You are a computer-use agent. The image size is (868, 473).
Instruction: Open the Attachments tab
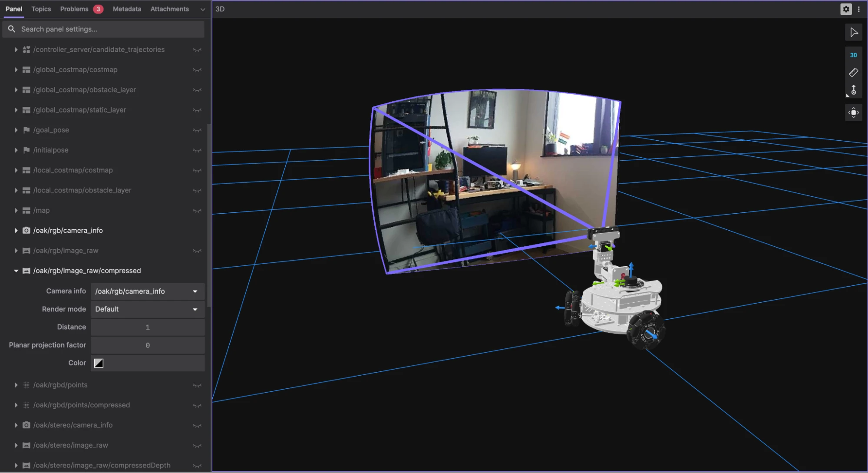170,9
